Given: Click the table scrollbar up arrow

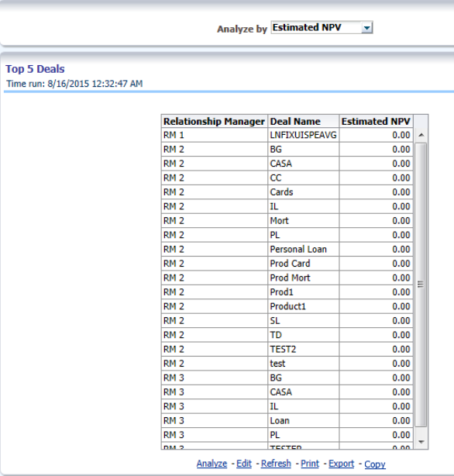Looking at the screenshot, I should pyautogui.click(x=421, y=135).
